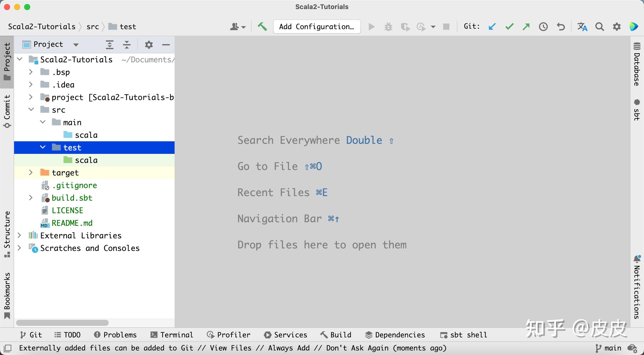Click the Build Project hammer icon
The image size is (644, 355).
pos(262,26)
